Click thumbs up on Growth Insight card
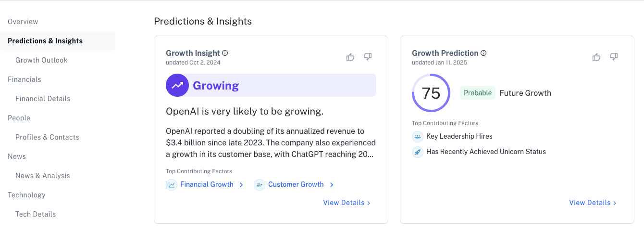644x233 pixels. click(x=350, y=57)
